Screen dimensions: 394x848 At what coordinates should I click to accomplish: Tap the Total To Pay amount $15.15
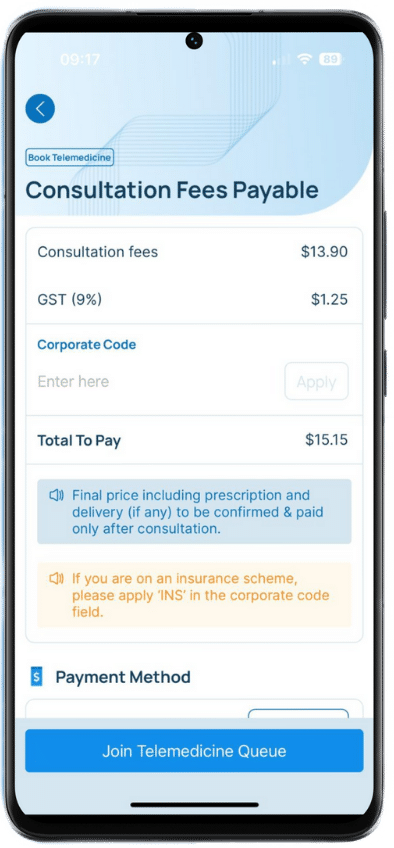click(x=326, y=440)
